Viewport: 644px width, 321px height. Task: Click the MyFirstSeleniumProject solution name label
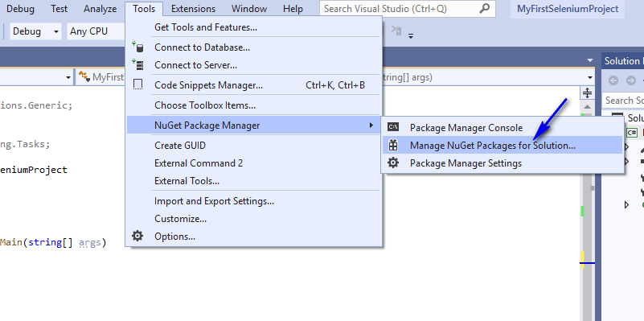pyautogui.click(x=567, y=9)
